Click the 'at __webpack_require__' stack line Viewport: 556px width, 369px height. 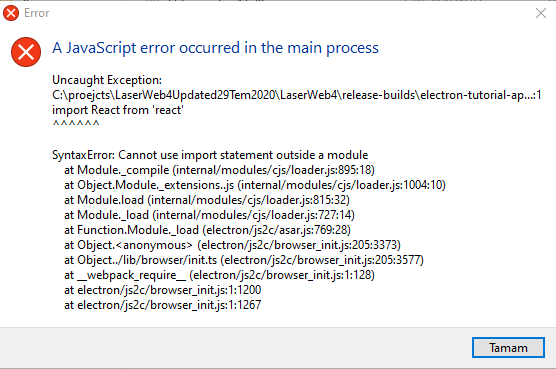coord(219,275)
